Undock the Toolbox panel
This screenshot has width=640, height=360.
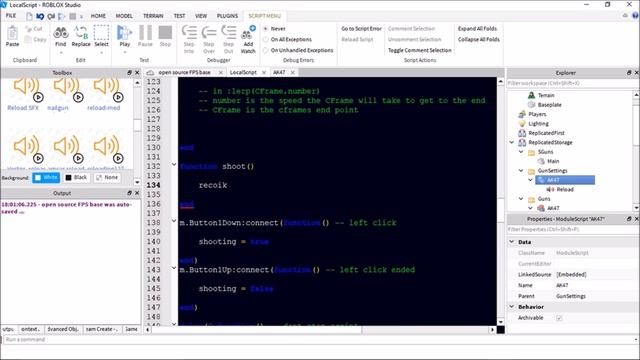(129, 73)
